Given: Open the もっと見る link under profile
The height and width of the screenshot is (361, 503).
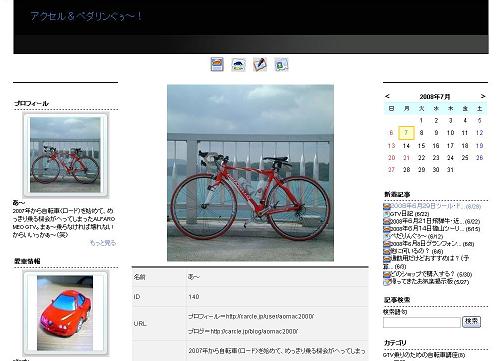Looking at the screenshot, I should point(103,243).
